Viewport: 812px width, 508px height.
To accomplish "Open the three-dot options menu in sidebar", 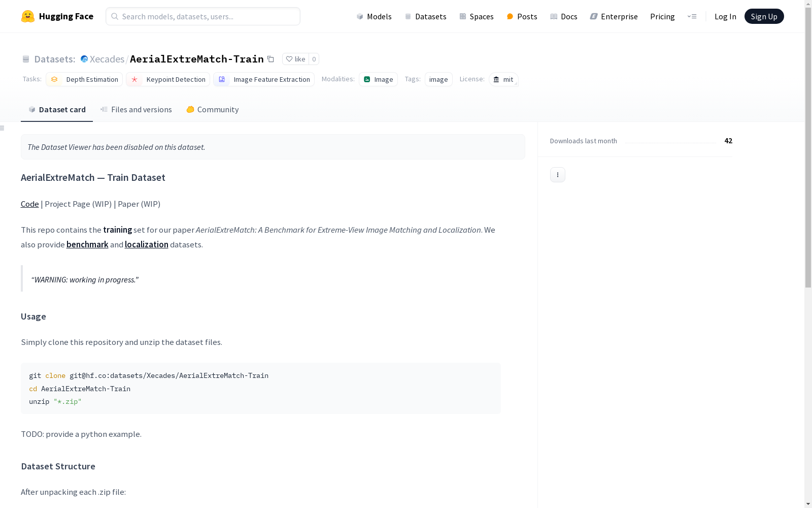I will tap(558, 175).
